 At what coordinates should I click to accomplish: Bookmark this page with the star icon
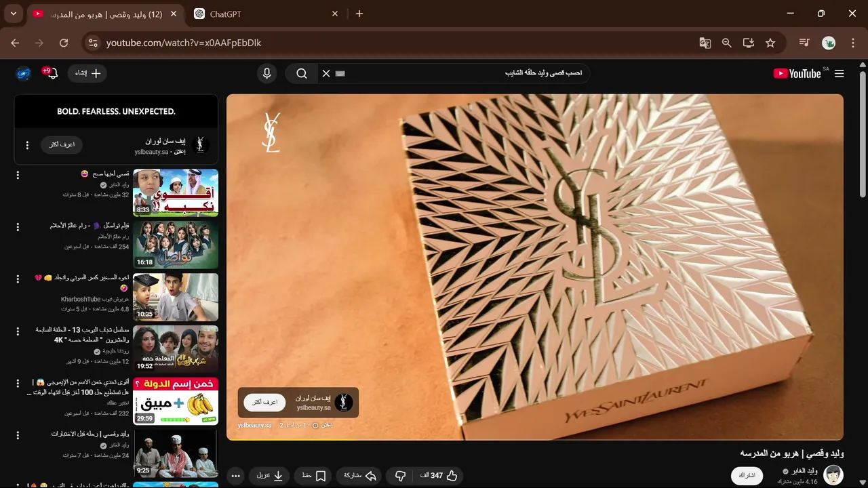[770, 43]
